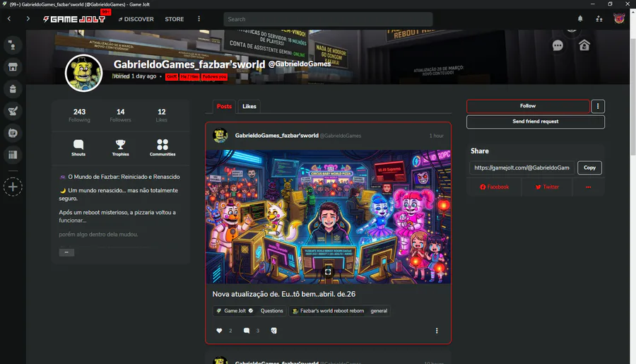Expand the profile bio with ellipsis button
The image size is (636, 364).
pyautogui.click(x=66, y=252)
